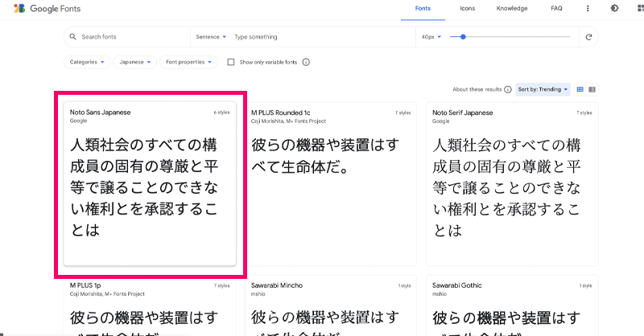The width and height of the screenshot is (644, 336).
Task: Click info icon beside About these results
Action: [x=508, y=89]
